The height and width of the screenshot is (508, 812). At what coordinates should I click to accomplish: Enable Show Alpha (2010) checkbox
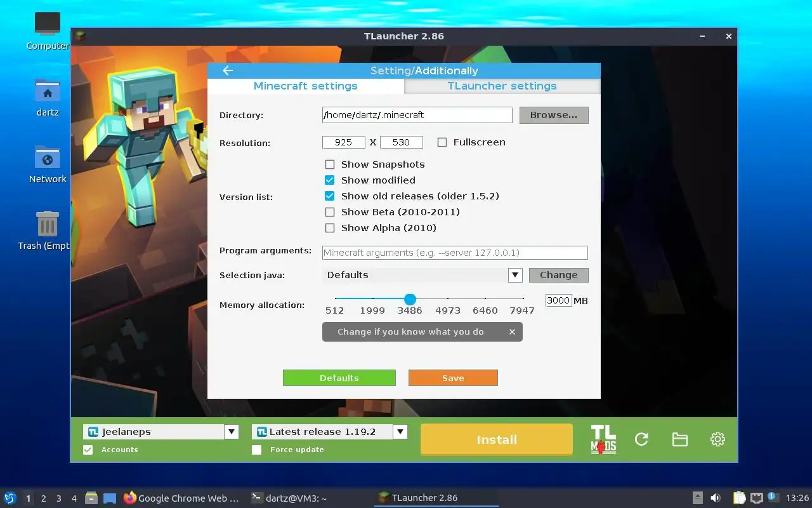[330, 228]
